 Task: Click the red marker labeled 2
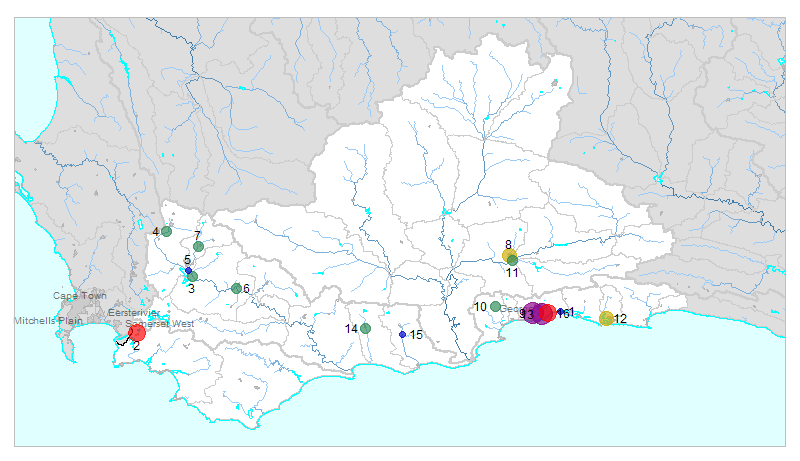[137, 333]
